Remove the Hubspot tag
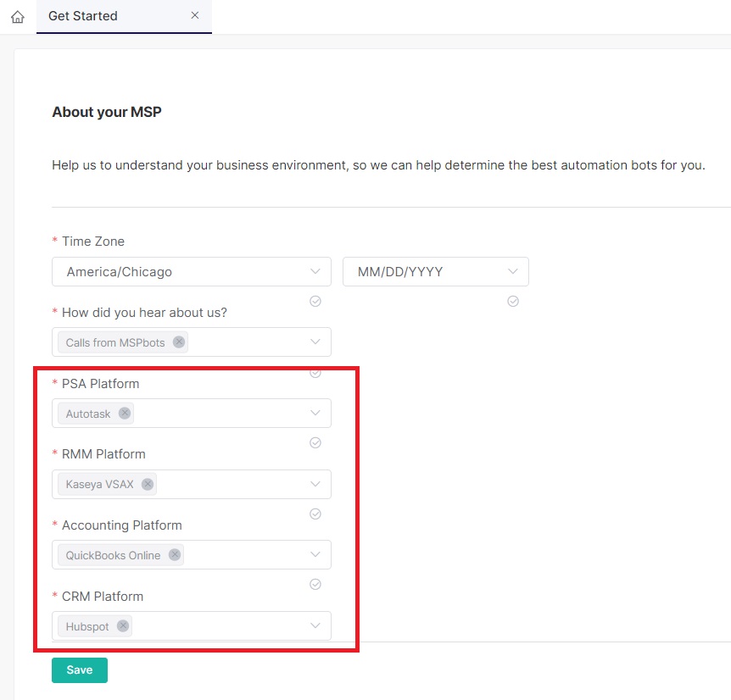Screen dimensions: 731x700 pyautogui.click(x=123, y=626)
